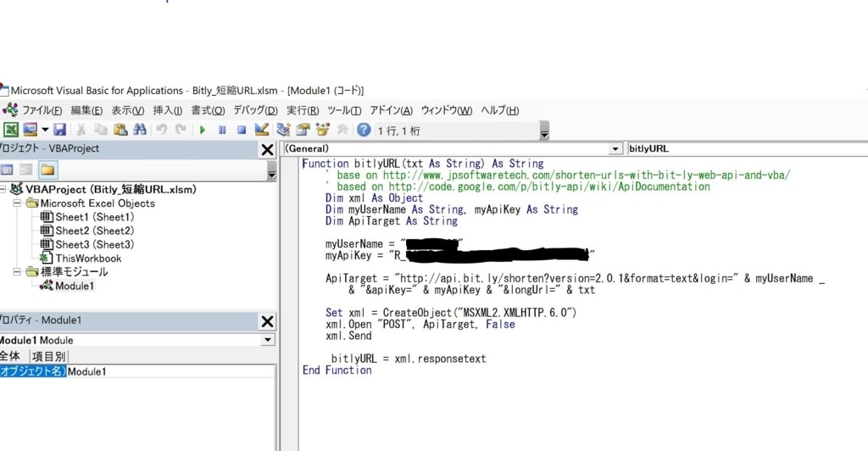Click the Insert UserForm icon

(30, 130)
